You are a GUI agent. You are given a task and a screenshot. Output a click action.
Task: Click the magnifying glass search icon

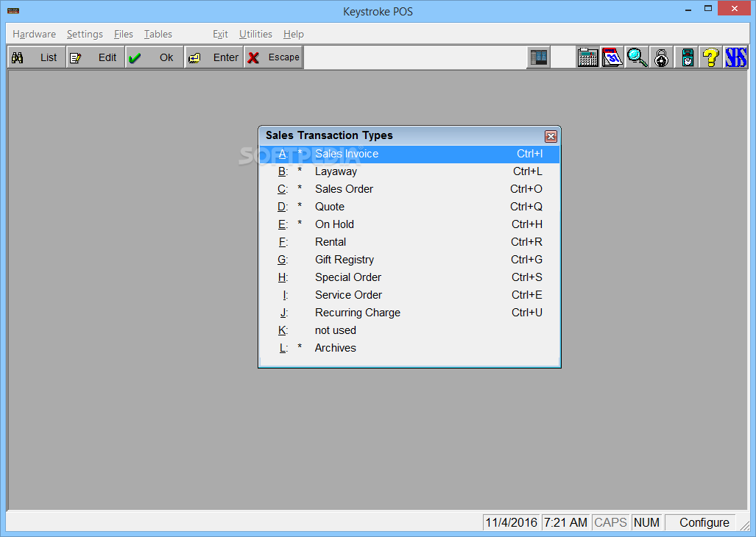[x=637, y=58]
